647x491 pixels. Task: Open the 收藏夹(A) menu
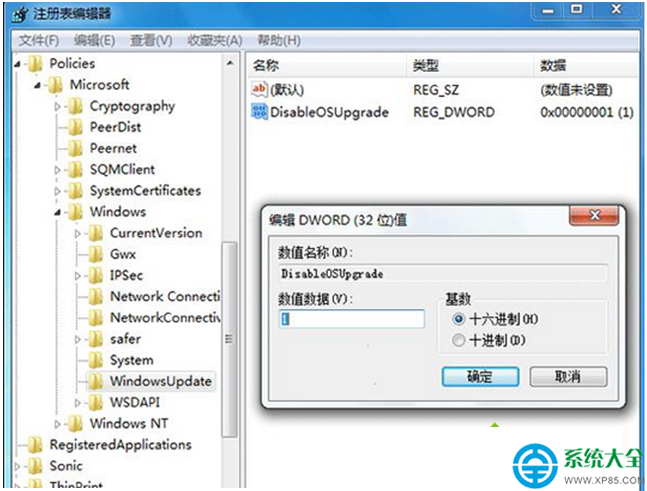pyautogui.click(x=215, y=40)
